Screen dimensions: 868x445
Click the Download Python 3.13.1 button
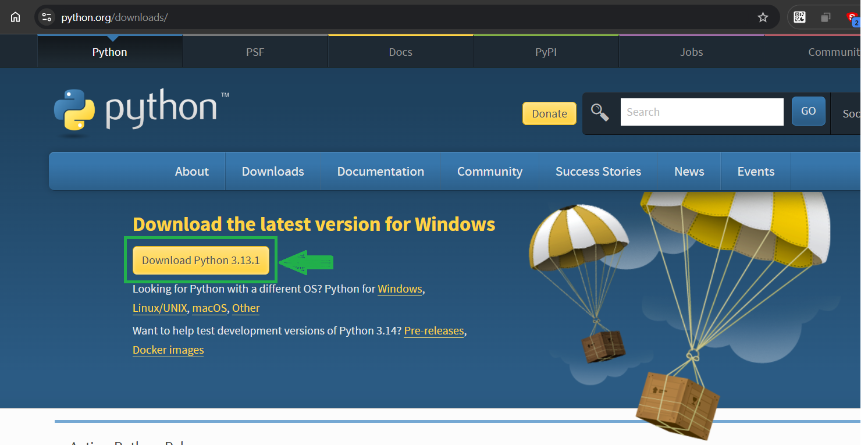click(201, 261)
